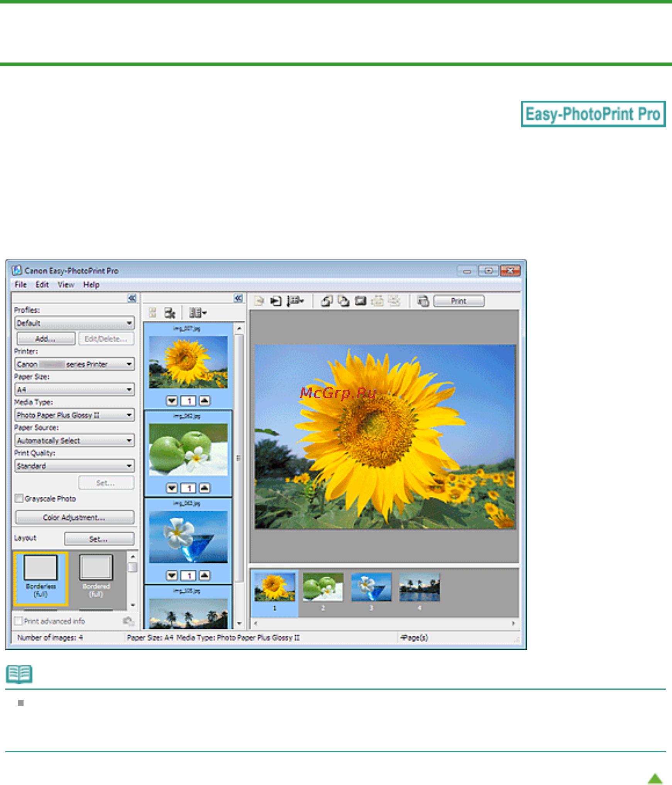Image resolution: width=672 pixels, height=785 pixels.
Task: Click the first faded page icon in the preview toolbar
Action: (x=259, y=301)
